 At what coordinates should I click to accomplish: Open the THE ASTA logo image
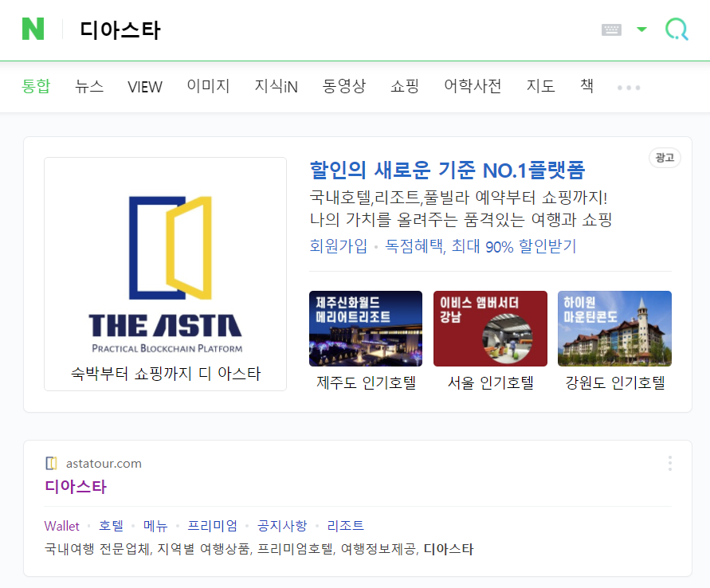click(165, 274)
